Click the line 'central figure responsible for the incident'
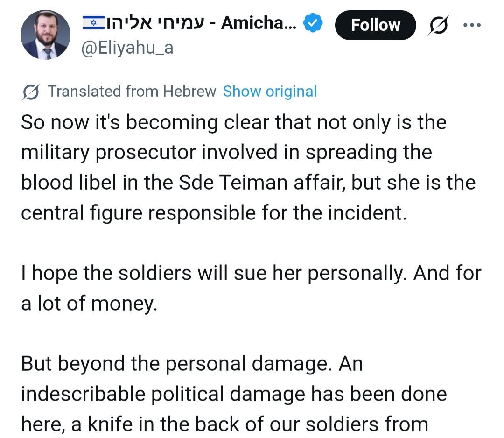 click(214, 213)
